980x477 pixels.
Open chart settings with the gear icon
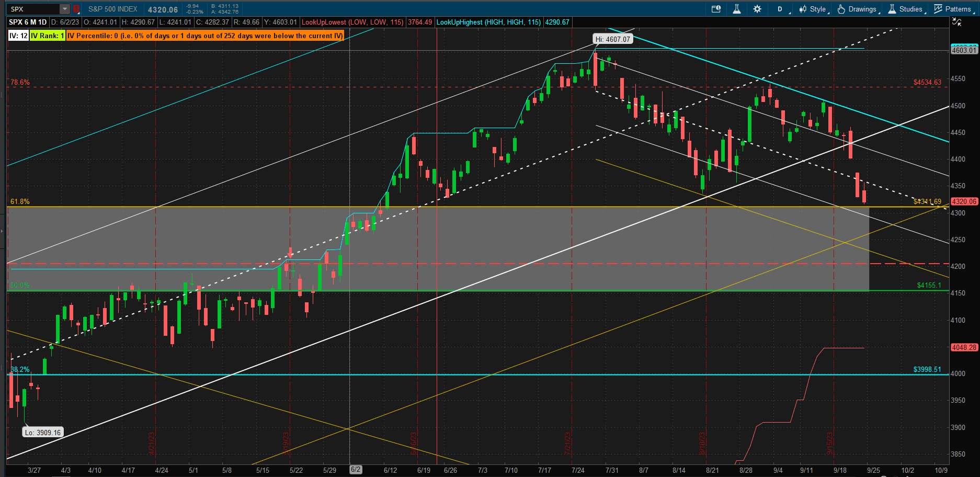(757, 9)
